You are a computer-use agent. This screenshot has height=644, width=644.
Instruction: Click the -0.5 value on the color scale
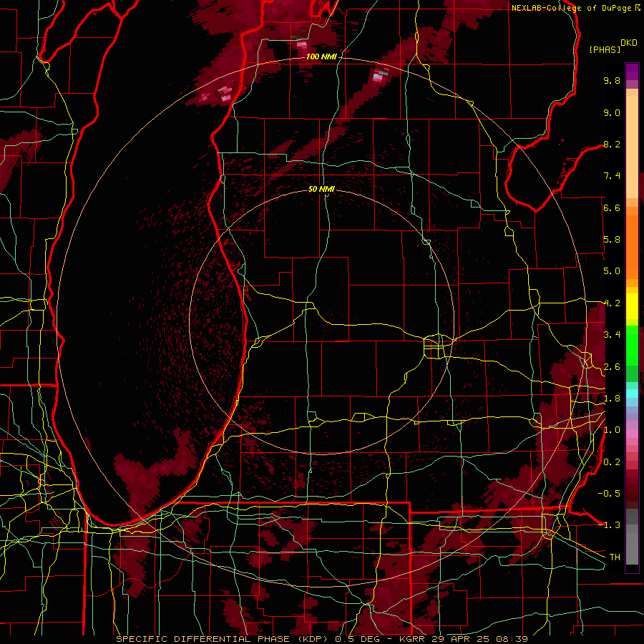click(609, 494)
